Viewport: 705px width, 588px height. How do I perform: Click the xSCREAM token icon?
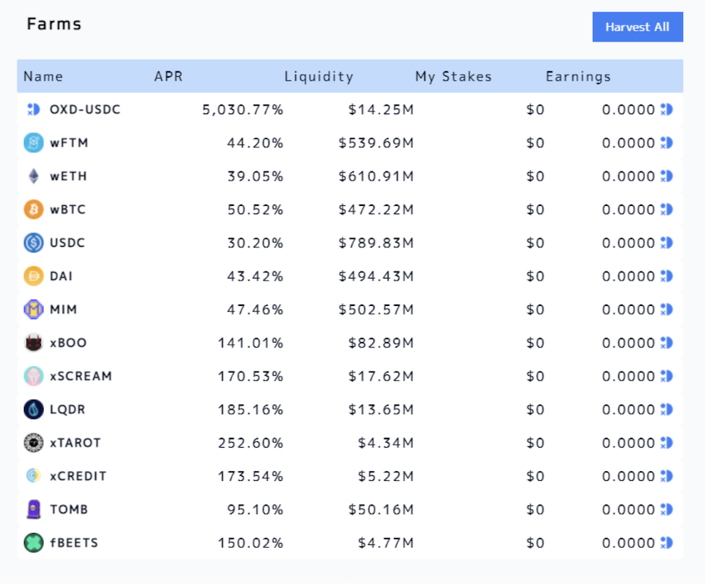[34, 376]
